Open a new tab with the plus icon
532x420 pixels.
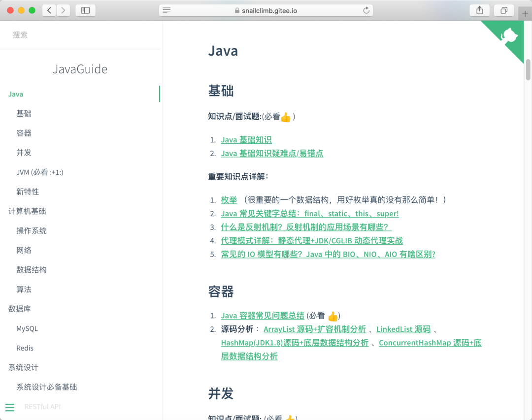[525, 14]
